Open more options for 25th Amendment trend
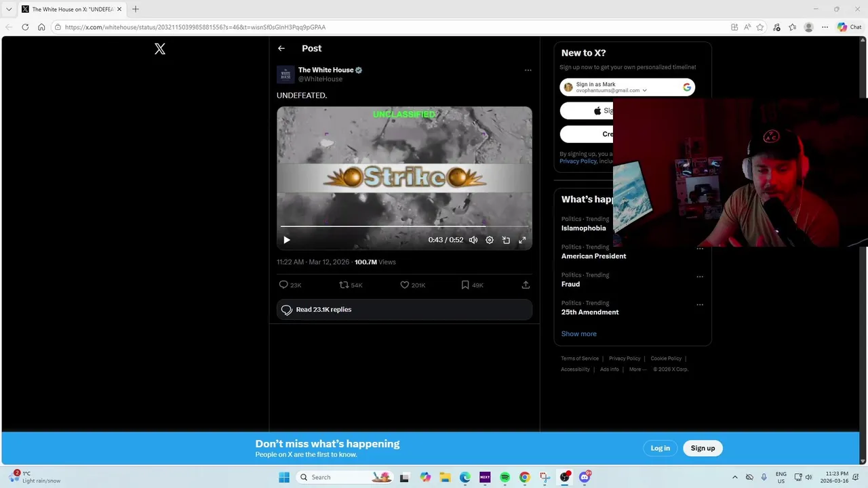This screenshot has height=488, width=868. 699,305
